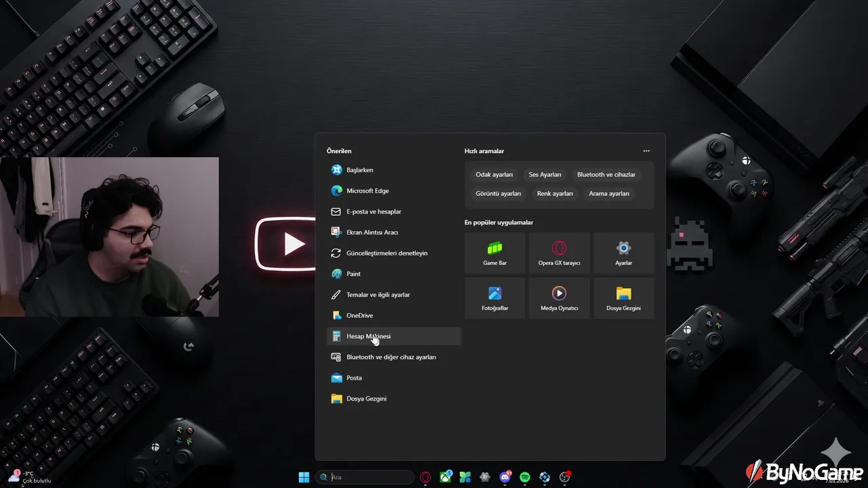
Task: Open the Dosya Gezgini tile under popular apps
Action: [624, 298]
